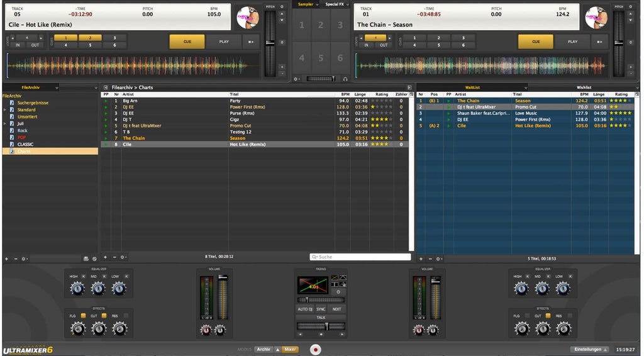
Task: Open the FileArchiv dropdown arrow
Action: [57, 87]
